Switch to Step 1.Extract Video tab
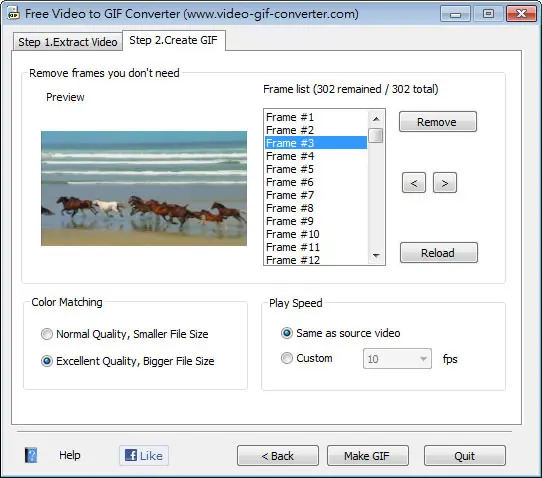The image size is (542, 478). (68, 42)
